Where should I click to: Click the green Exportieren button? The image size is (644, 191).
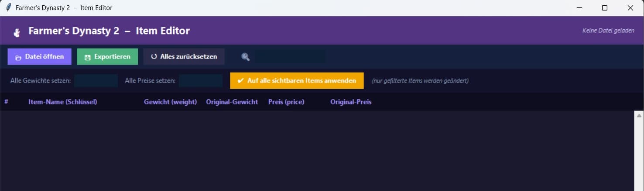click(x=107, y=57)
